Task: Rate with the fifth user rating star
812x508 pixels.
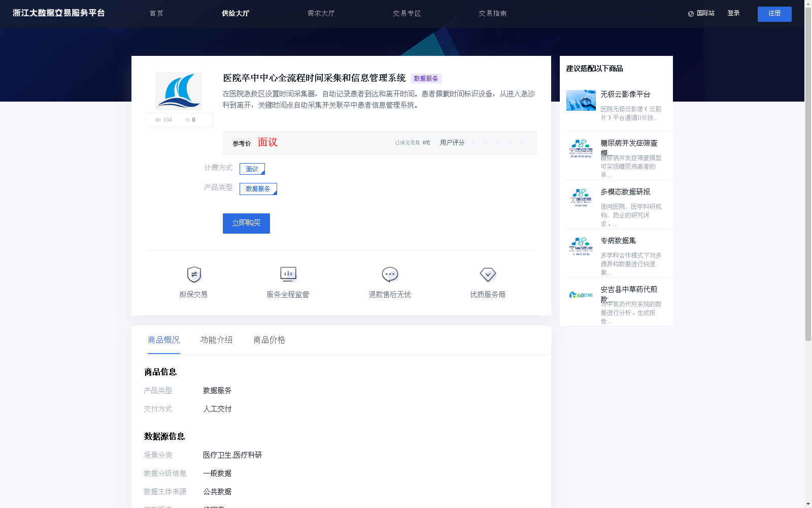Action: 522,142
